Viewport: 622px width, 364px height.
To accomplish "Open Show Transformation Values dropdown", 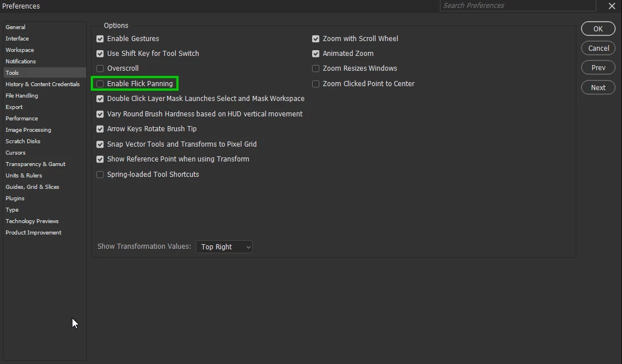I will click(x=224, y=246).
